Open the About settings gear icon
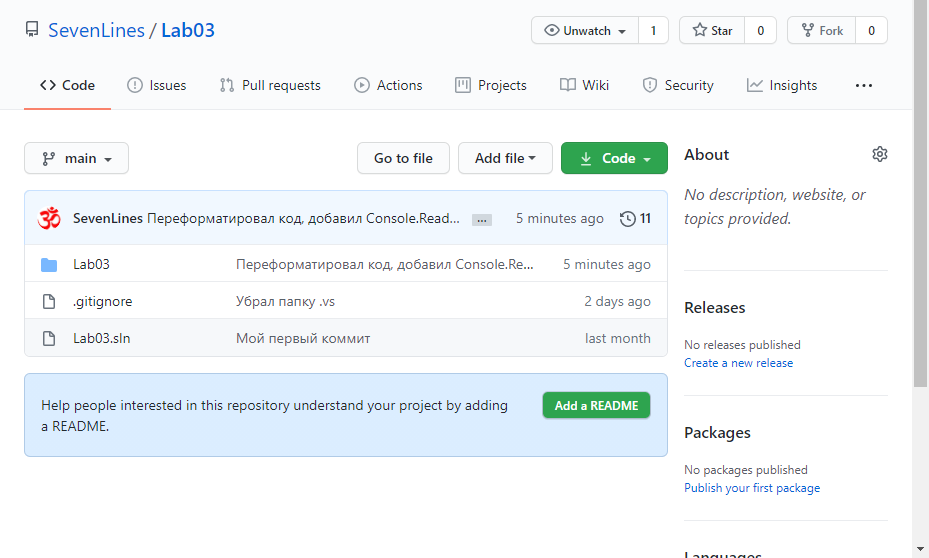 (x=880, y=155)
